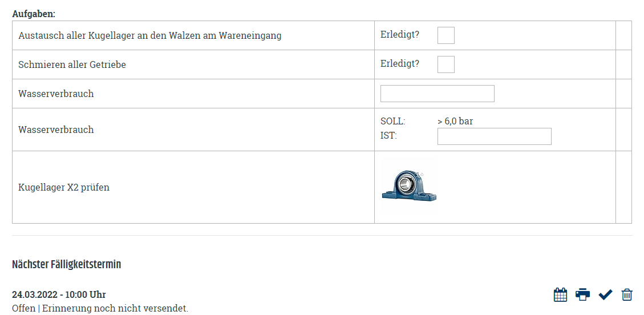Click the IST: label
The image size is (644, 315).
click(388, 135)
